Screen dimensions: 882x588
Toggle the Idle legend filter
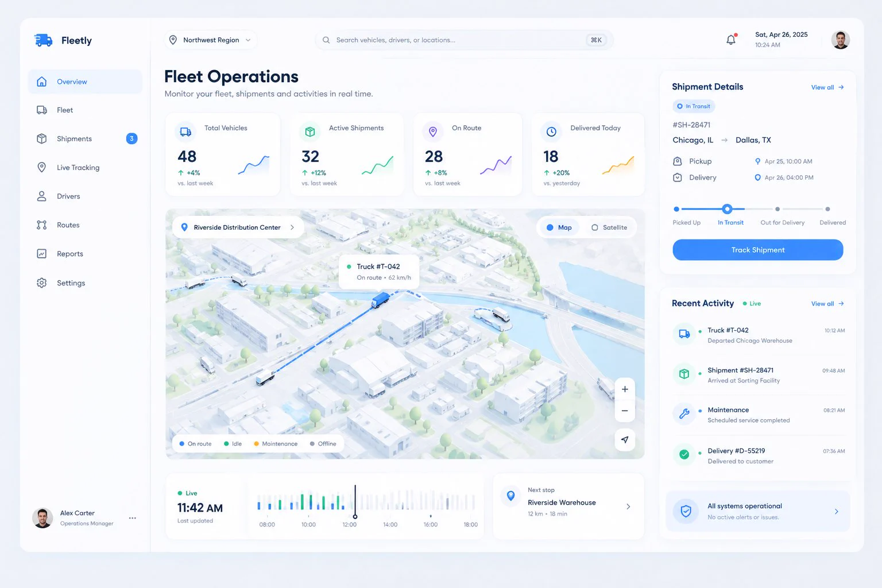pyautogui.click(x=233, y=444)
